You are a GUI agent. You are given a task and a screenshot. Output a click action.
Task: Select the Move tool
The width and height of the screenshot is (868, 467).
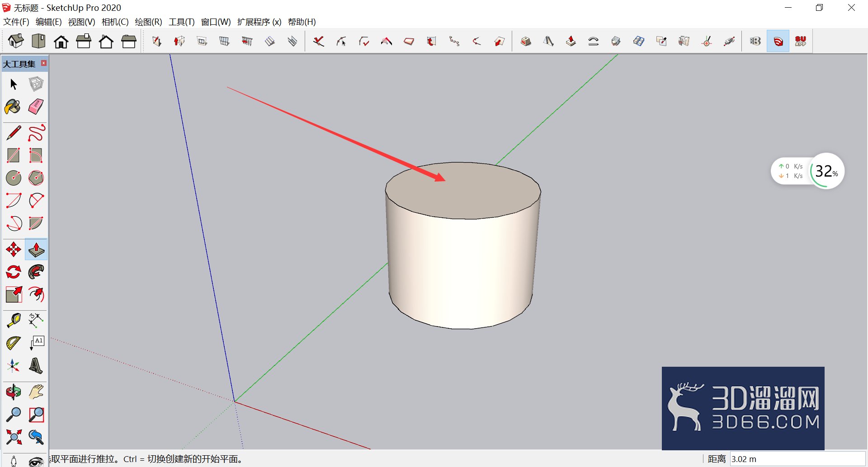click(x=14, y=249)
